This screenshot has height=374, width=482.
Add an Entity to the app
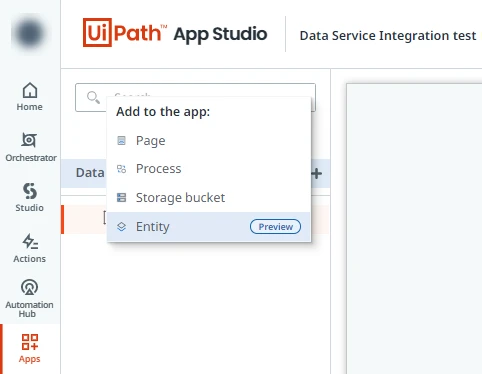pos(209,227)
